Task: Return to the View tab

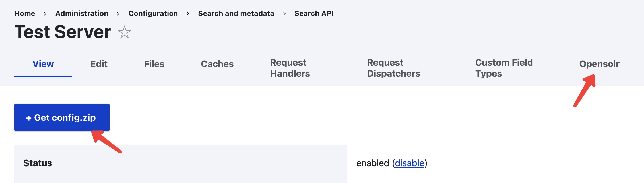Action: coord(43,64)
